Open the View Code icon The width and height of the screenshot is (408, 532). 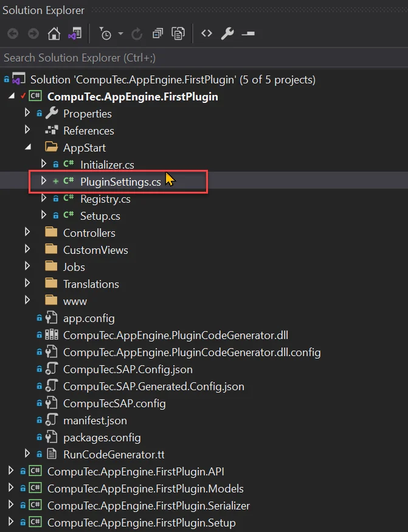[206, 33]
